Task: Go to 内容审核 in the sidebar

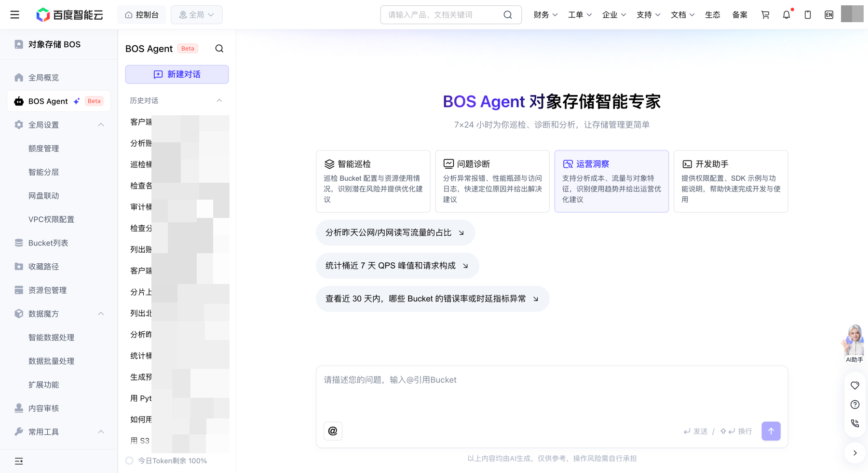Action: tap(58, 408)
